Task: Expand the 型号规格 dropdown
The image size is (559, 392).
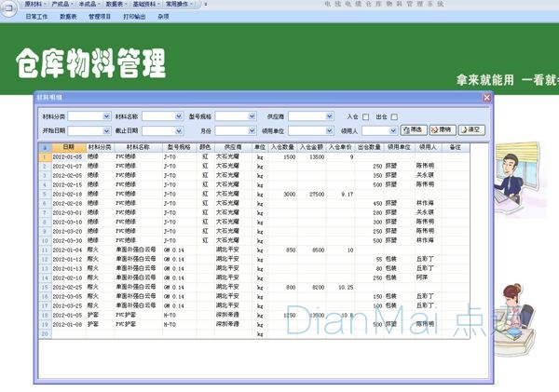Action: [252, 116]
